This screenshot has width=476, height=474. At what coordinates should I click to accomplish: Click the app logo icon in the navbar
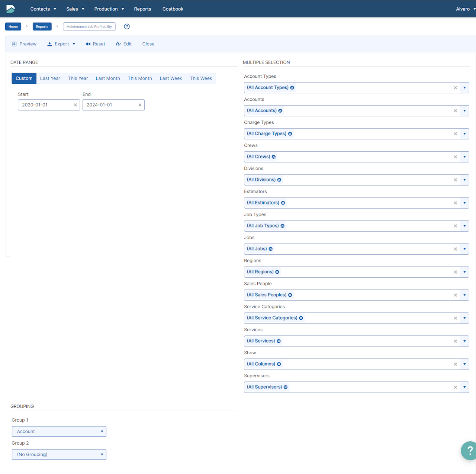10,9
